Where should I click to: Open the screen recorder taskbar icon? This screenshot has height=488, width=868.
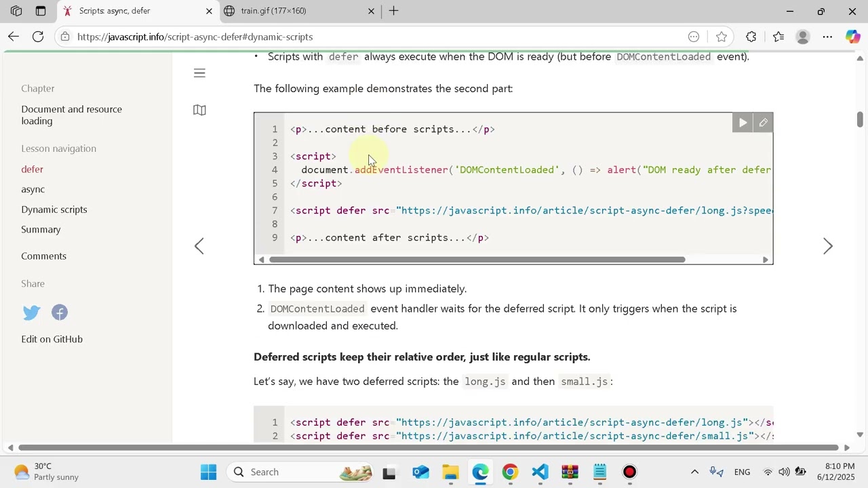[x=629, y=472]
